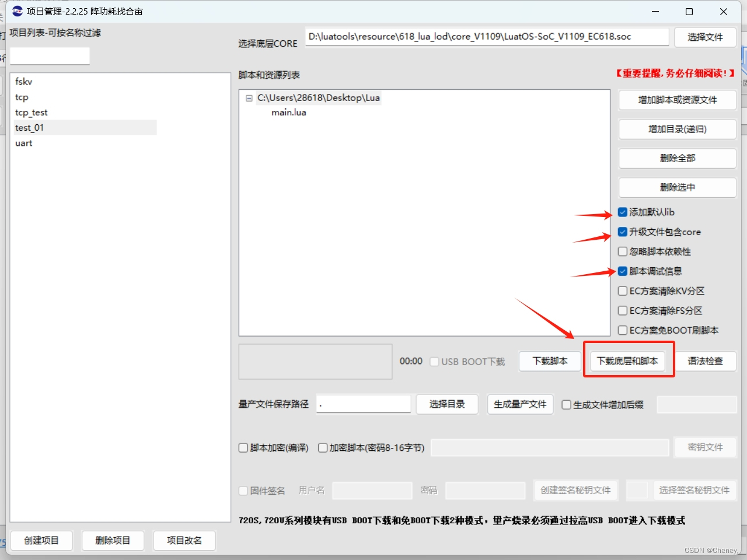Toggle the 添加默认lib checkbox
Viewport: 747px width, 560px height.
(623, 212)
